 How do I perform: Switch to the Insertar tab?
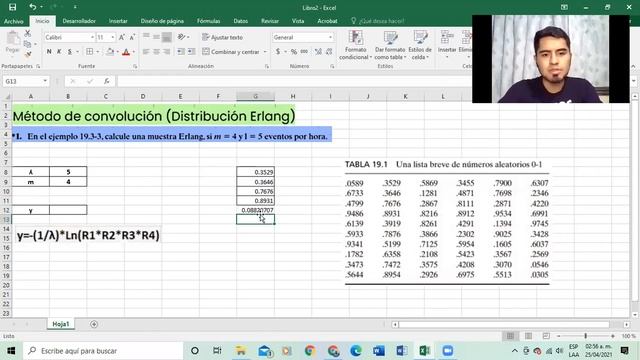[x=118, y=21]
